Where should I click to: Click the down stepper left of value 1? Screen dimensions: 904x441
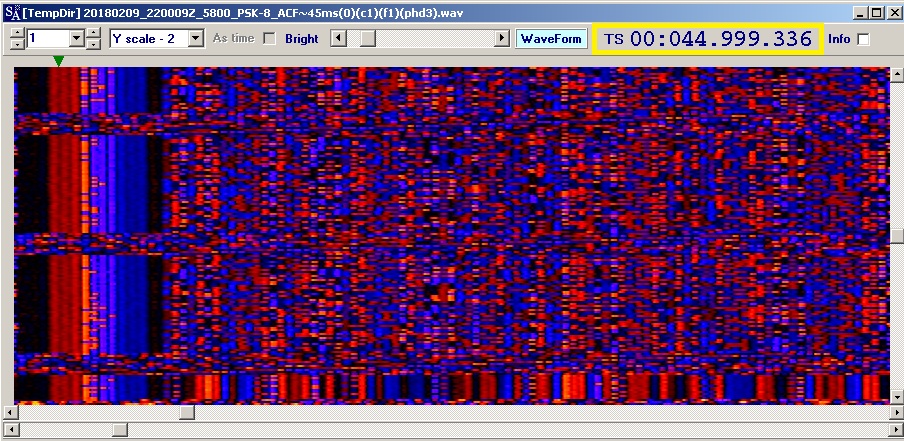(18, 44)
